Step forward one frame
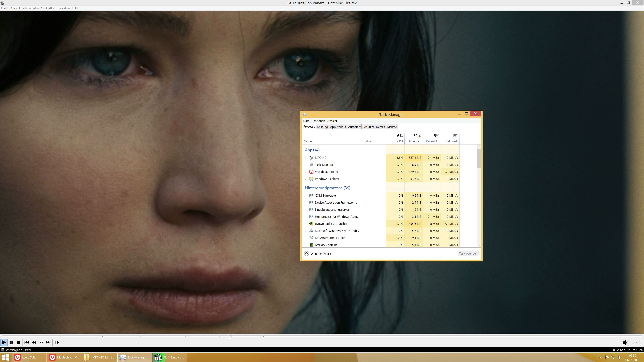644x362 pixels. point(57,342)
